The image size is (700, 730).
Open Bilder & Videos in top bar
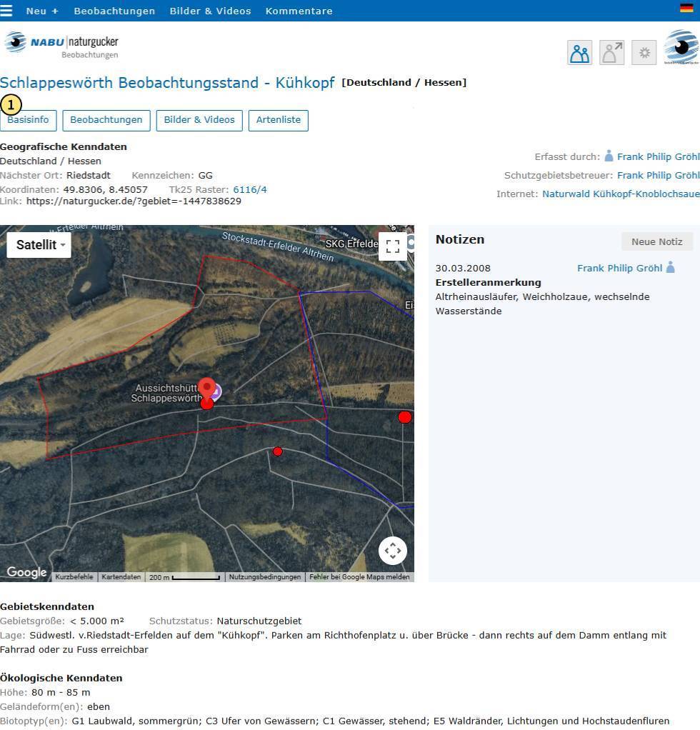(x=211, y=11)
